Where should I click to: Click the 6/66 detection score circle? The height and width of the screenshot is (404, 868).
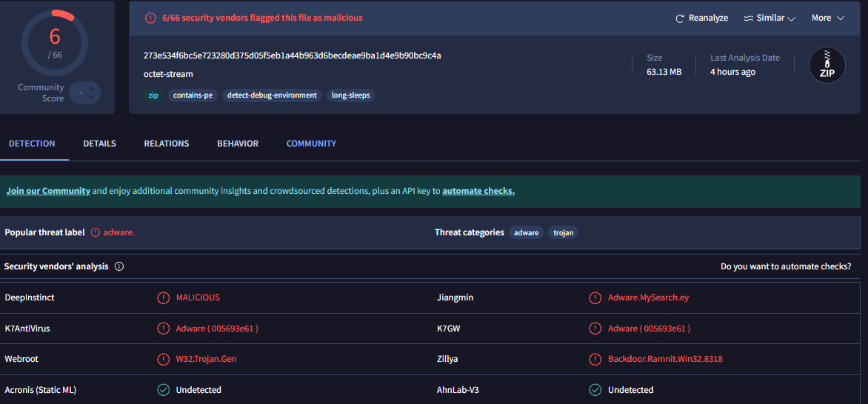click(55, 43)
